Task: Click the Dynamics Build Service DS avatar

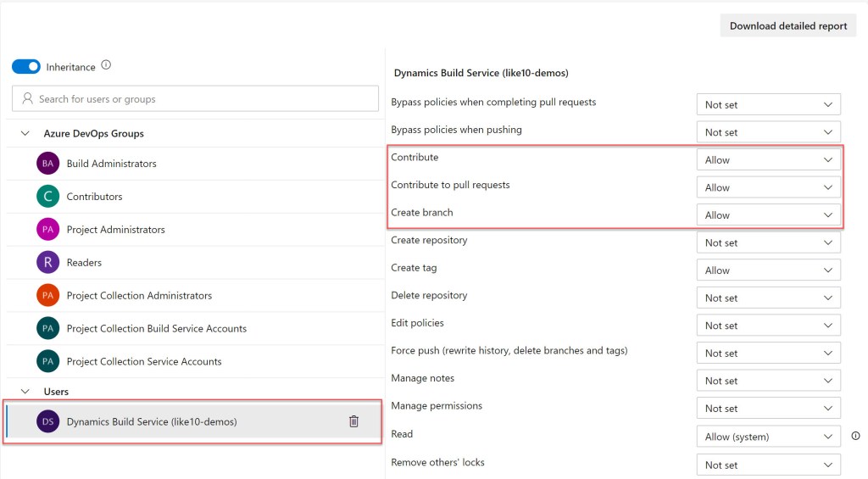Action: [x=48, y=421]
